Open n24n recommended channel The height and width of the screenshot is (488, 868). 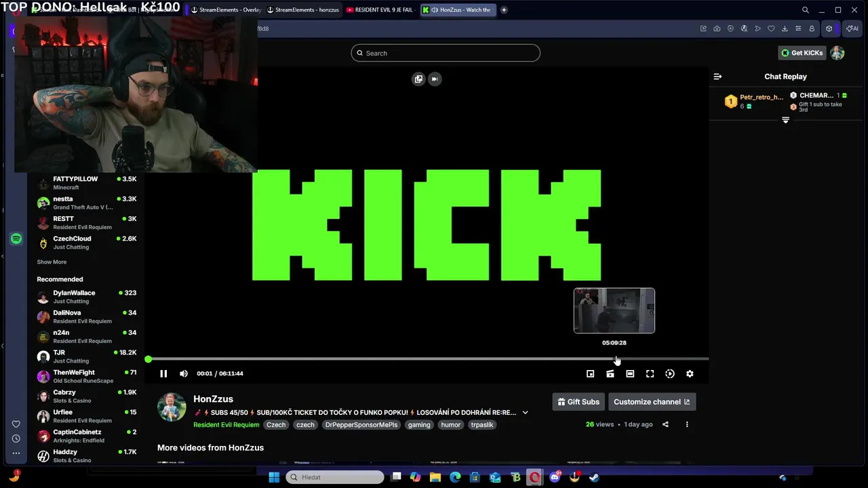[87, 337]
